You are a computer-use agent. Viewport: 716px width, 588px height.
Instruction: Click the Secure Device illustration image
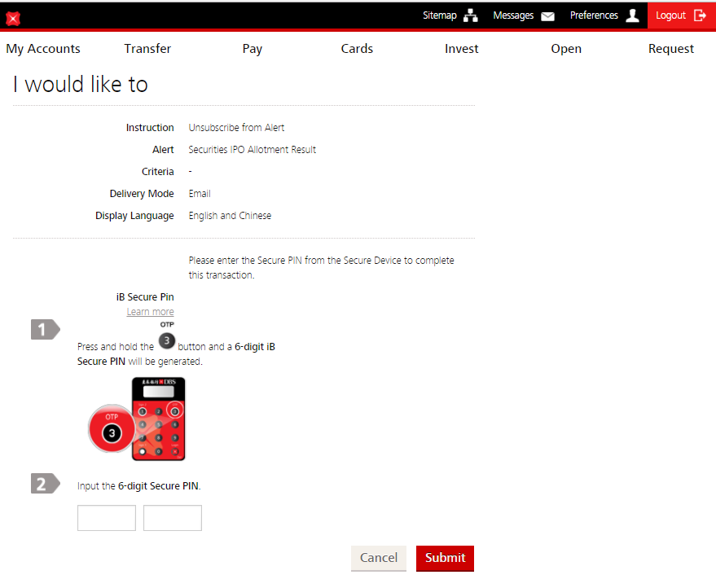coord(138,419)
